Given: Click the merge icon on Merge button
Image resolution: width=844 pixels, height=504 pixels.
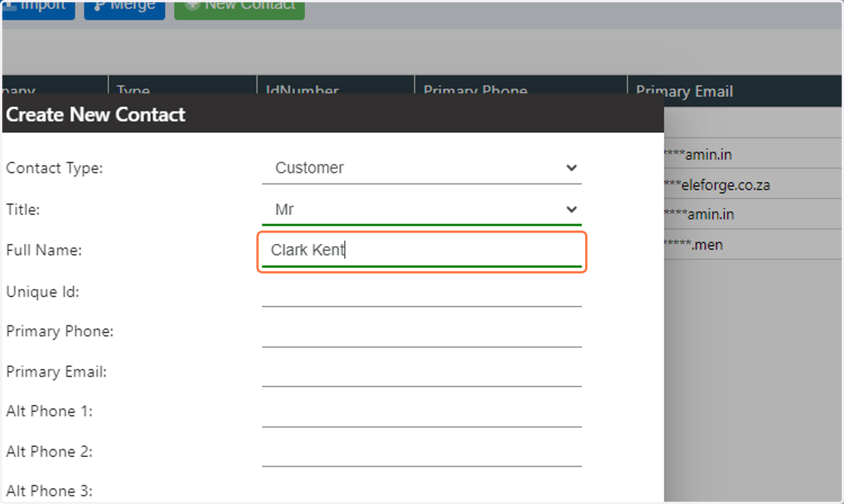Looking at the screenshot, I should pyautogui.click(x=98, y=6).
